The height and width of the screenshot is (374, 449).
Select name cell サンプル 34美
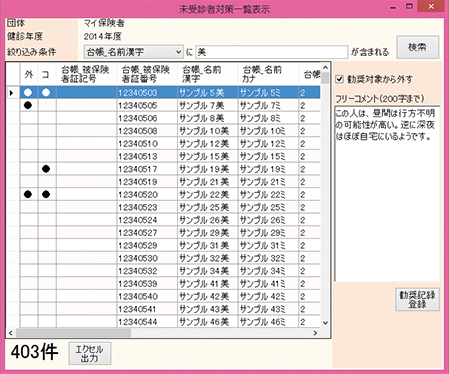click(x=208, y=271)
